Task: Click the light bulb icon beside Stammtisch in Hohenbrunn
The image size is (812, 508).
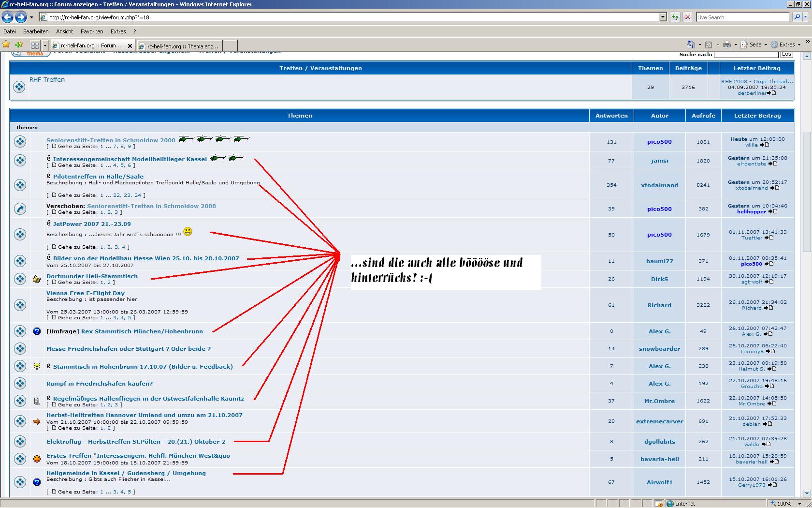Action: [37, 366]
